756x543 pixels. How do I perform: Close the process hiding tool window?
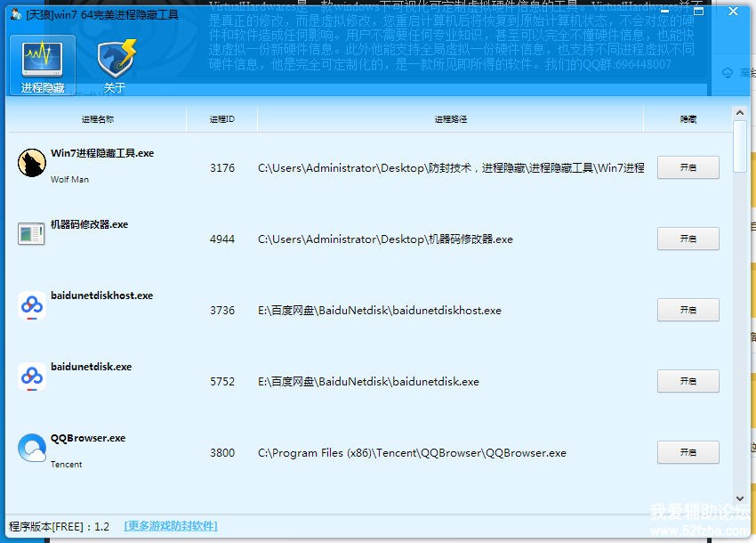(733, 11)
